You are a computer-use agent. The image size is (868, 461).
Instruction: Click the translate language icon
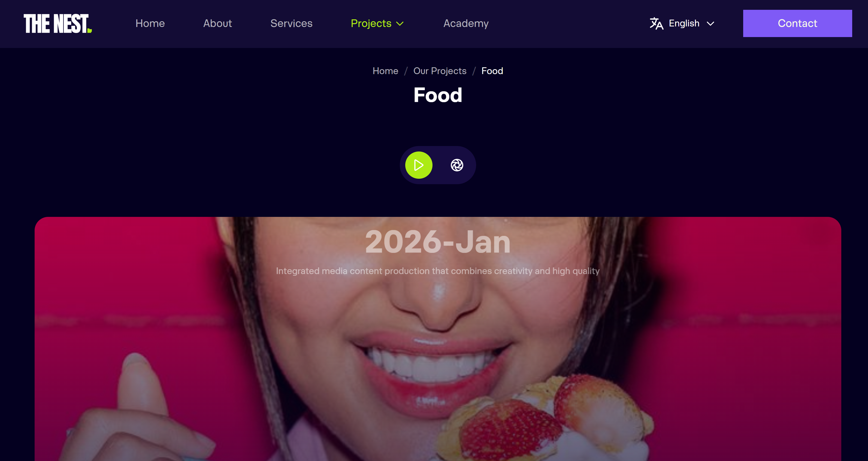[657, 24]
